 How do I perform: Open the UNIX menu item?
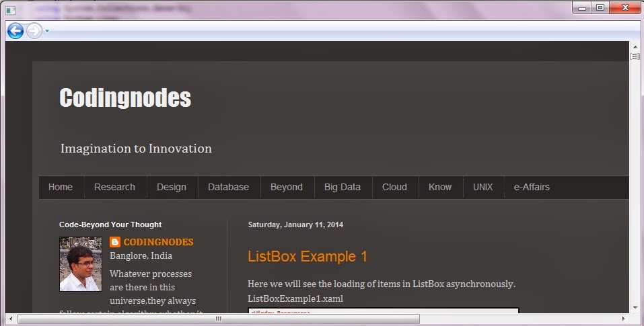pyautogui.click(x=483, y=187)
